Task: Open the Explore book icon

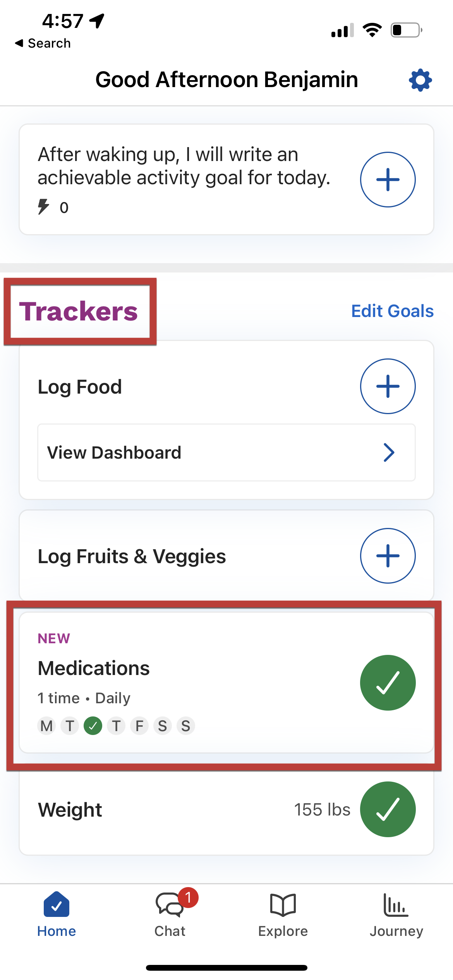Action: point(283,905)
